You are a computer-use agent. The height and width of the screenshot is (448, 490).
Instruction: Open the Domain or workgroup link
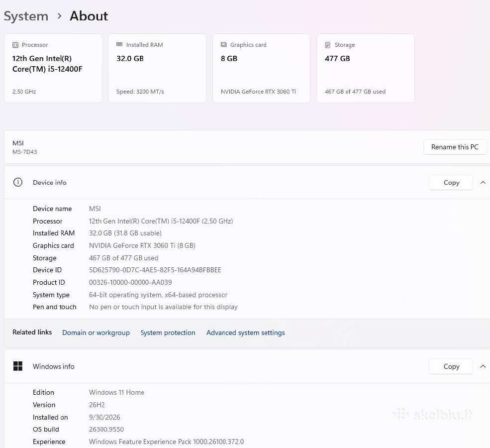96,333
